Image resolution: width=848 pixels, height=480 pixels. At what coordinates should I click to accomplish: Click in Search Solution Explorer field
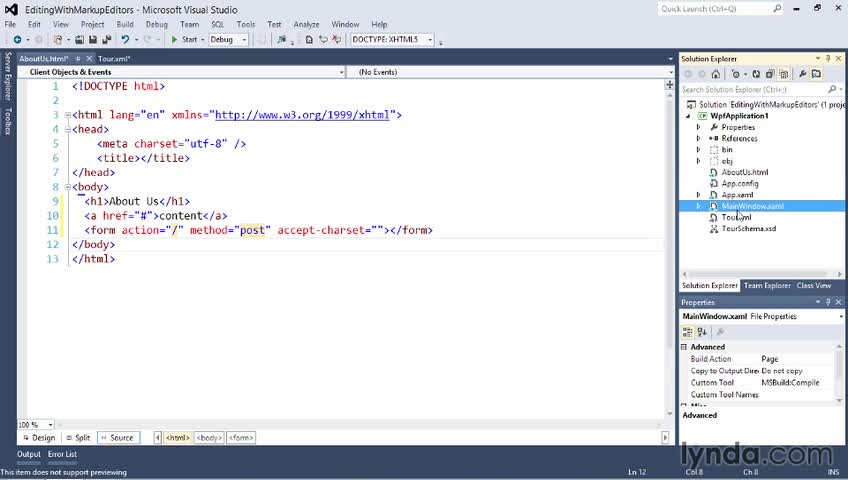click(753, 89)
